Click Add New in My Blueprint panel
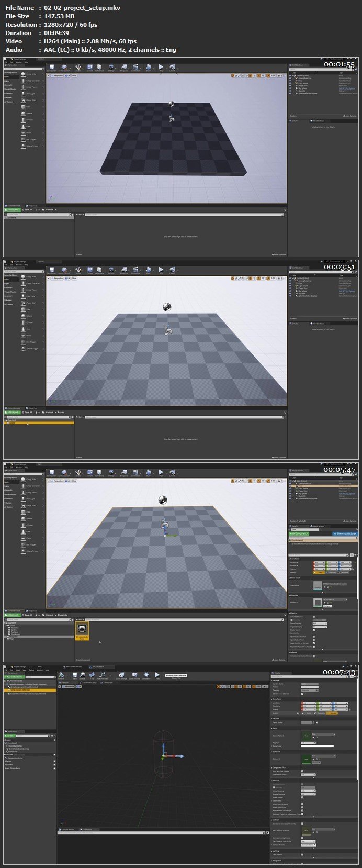The height and width of the screenshot is (868, 362). [x=10, y=736]
